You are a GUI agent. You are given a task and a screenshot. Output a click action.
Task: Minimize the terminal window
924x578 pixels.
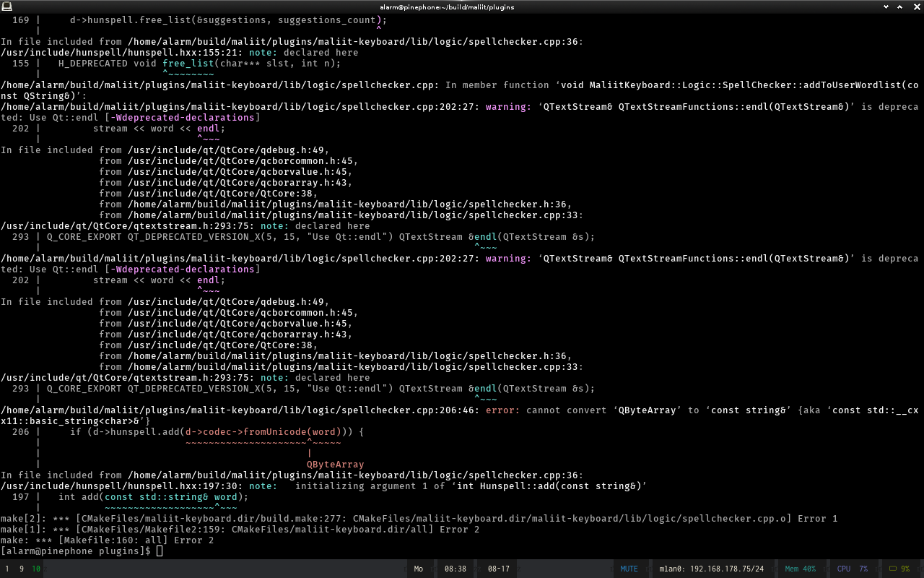coord(886,7)
